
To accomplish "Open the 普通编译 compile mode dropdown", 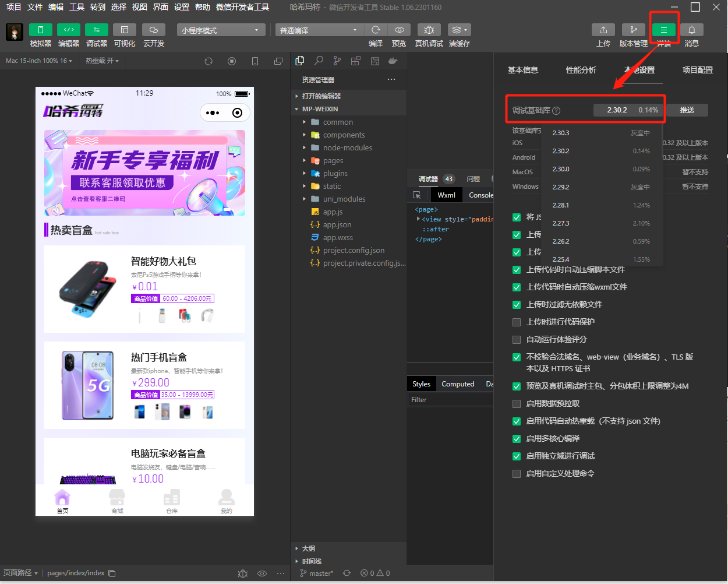I will point(320,30).
